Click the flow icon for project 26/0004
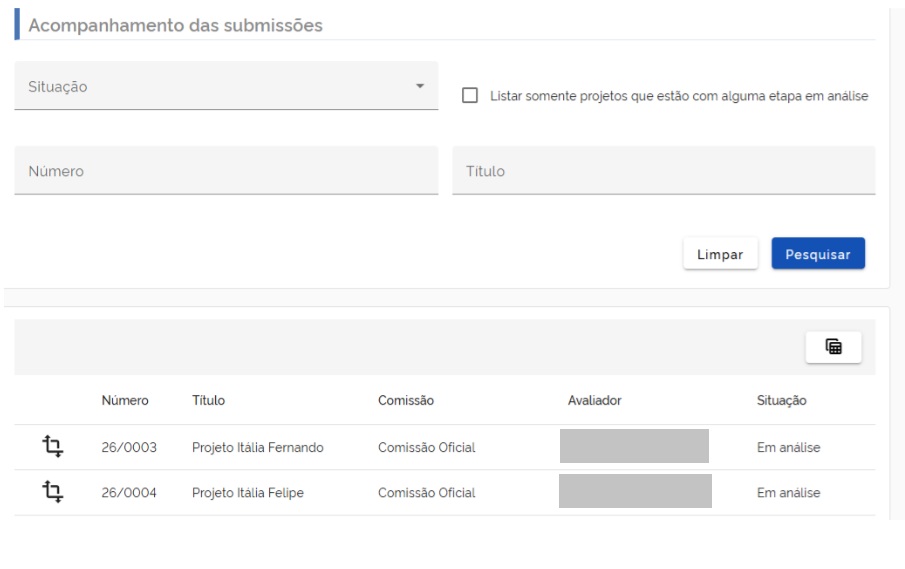Viewport: 905px width, 569px height. (x=52, y=492)
